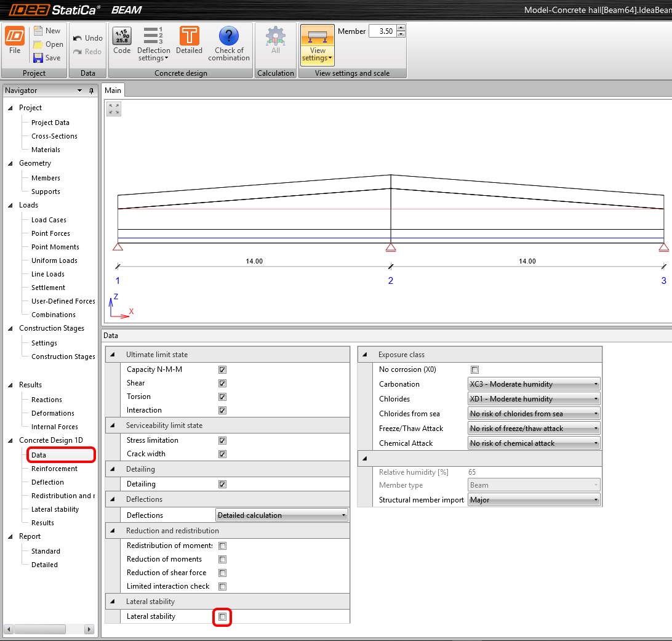Open Cross-Sections in the navigator
The image size is (672, 641).
[54, 136]
